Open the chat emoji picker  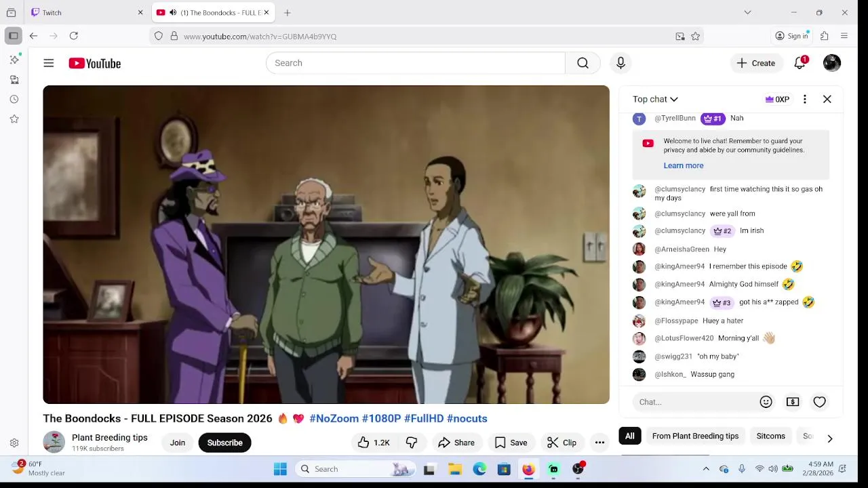(766, 402)
